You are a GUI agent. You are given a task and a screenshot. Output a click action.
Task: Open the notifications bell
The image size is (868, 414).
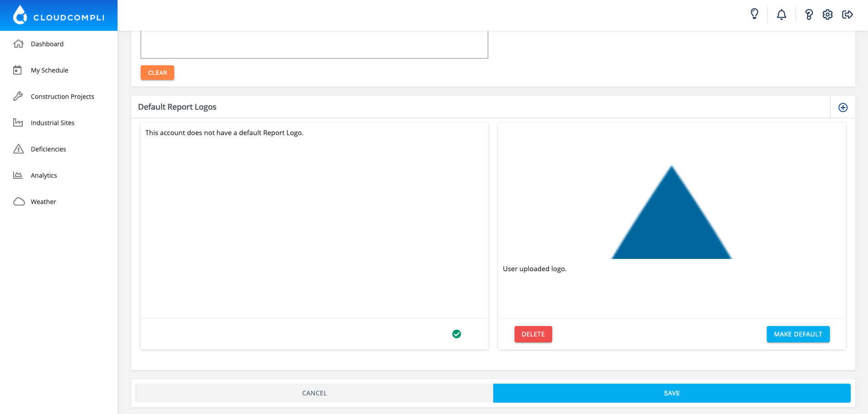(x=781, y=15)
